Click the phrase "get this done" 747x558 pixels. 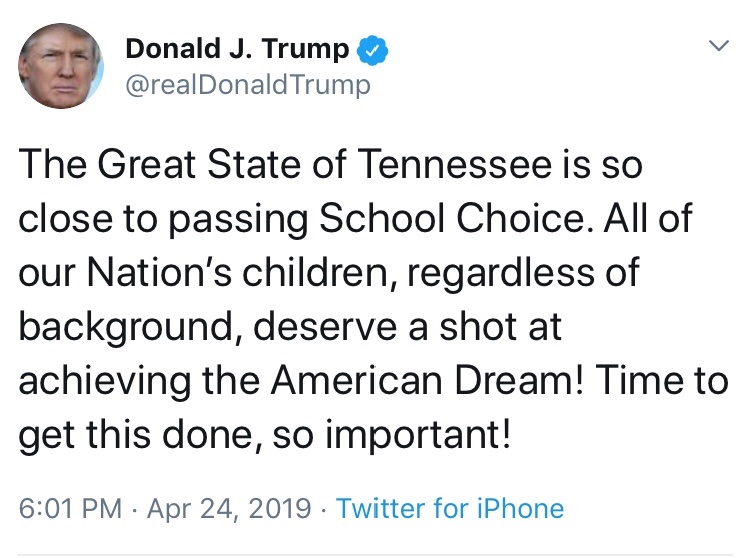[x=129, y=437]
